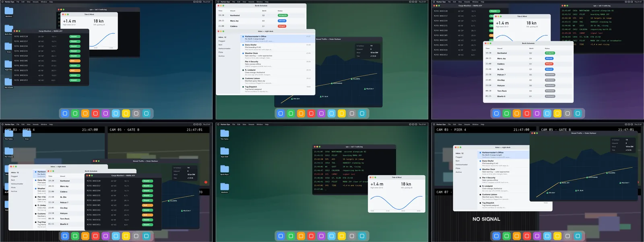The height and width of the screenshot is (242, 644).
Task: Open Manifests folder on the blue-wallpaper screen
Action: coord(8,12)
